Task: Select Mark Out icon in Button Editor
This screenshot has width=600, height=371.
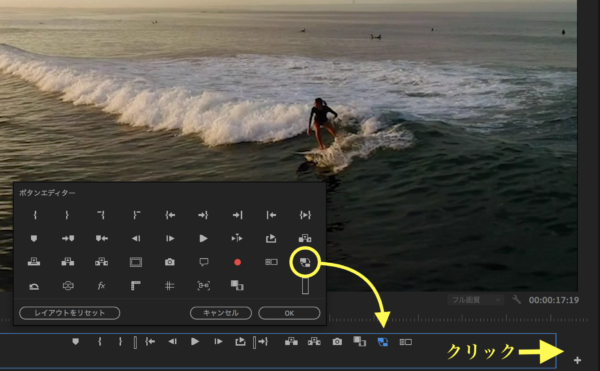Action: [67, 215]
